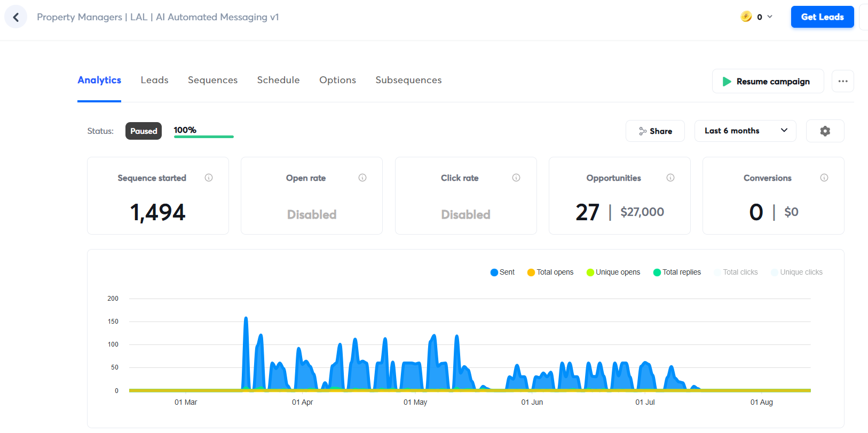The height and width of the screenshot is (433, 868).
Task: Click info icon beside Open rate
Action: 362,178
